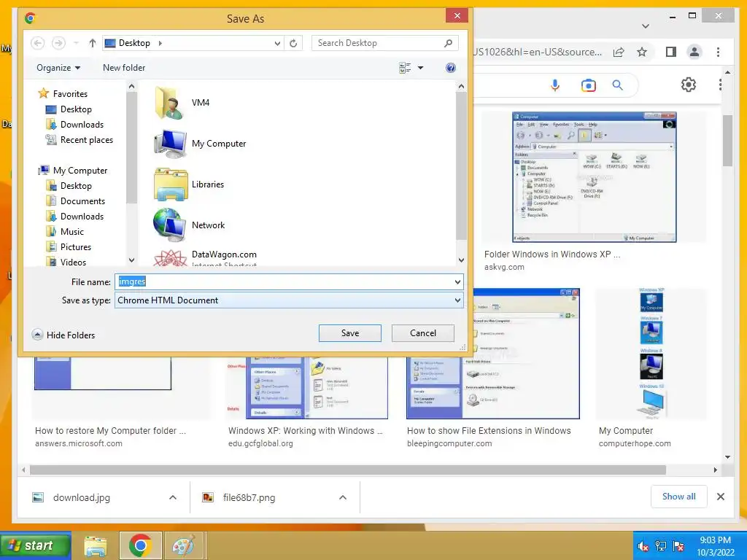The height and width of the screenshot is (560, 747).
Task: Expand the File name history dropdown
Action: [x=457, y=282]
